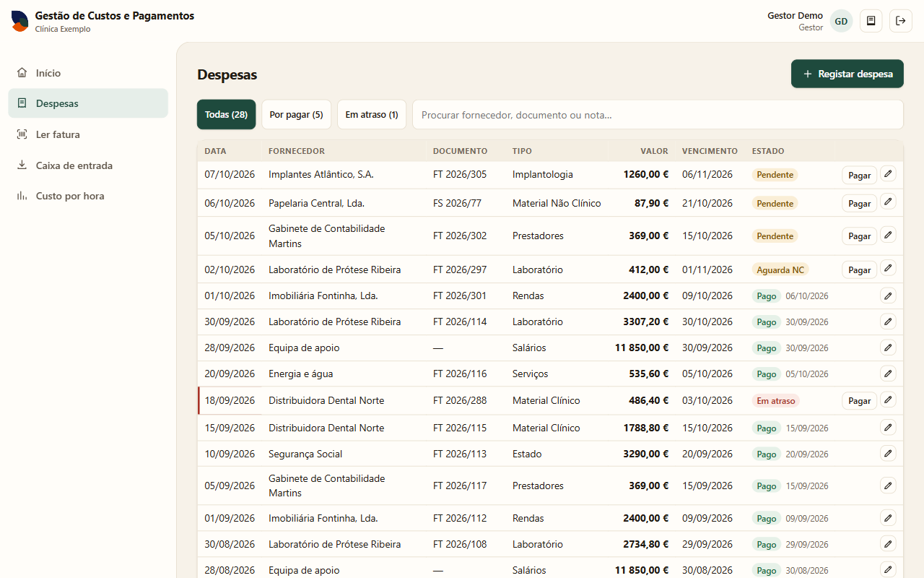Screen dimensions: 924x578
Task: Click the Registar despesa button
Action: click(x=847, y=74)
